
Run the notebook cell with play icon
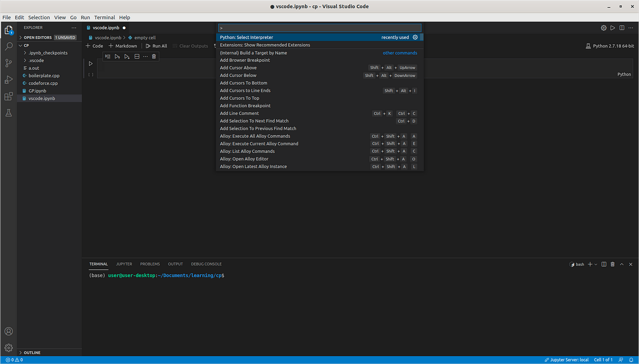(91, 64)
